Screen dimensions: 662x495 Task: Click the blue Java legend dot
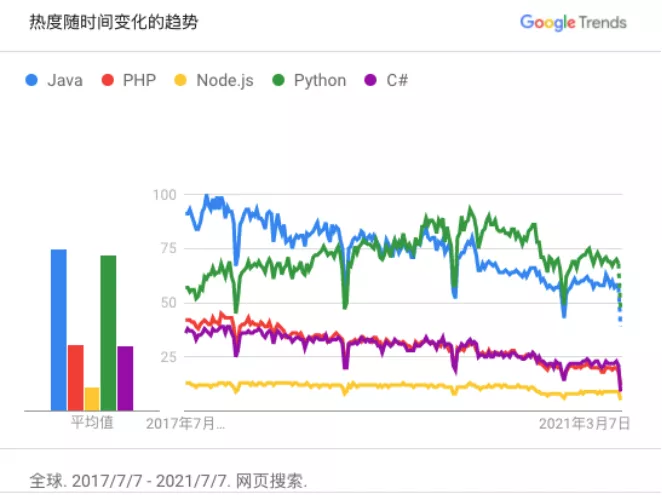click(32, 80)
